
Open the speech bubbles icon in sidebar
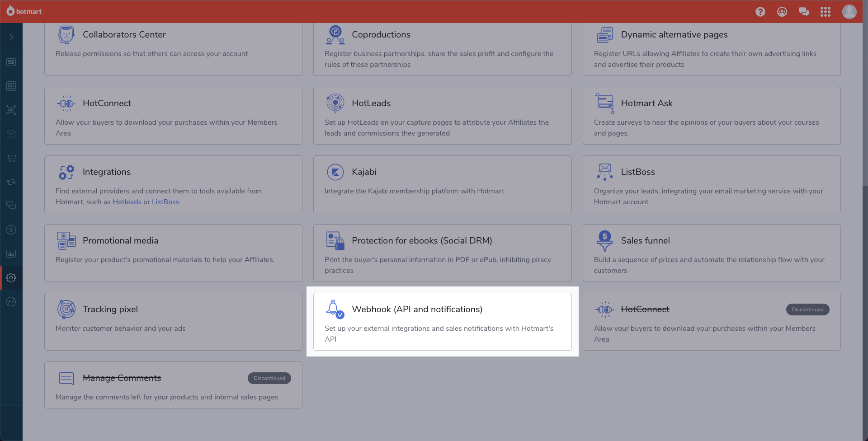11,206
